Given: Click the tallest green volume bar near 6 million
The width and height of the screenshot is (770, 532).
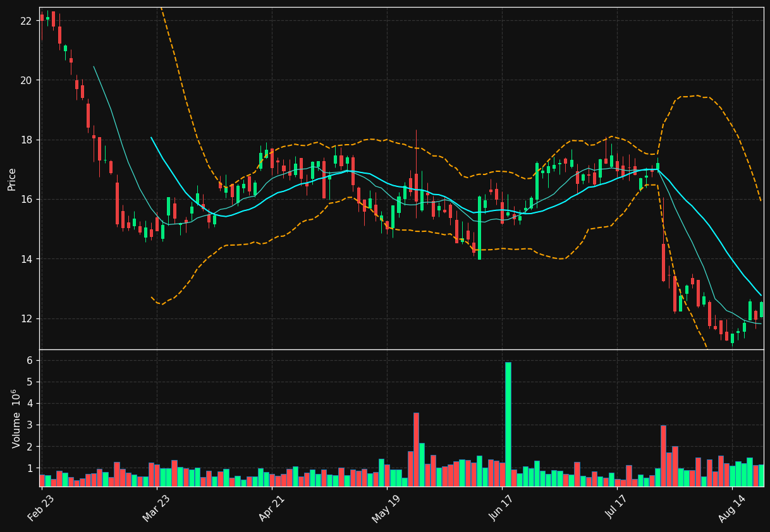Looking at the screenshot, I should [508, 424].
